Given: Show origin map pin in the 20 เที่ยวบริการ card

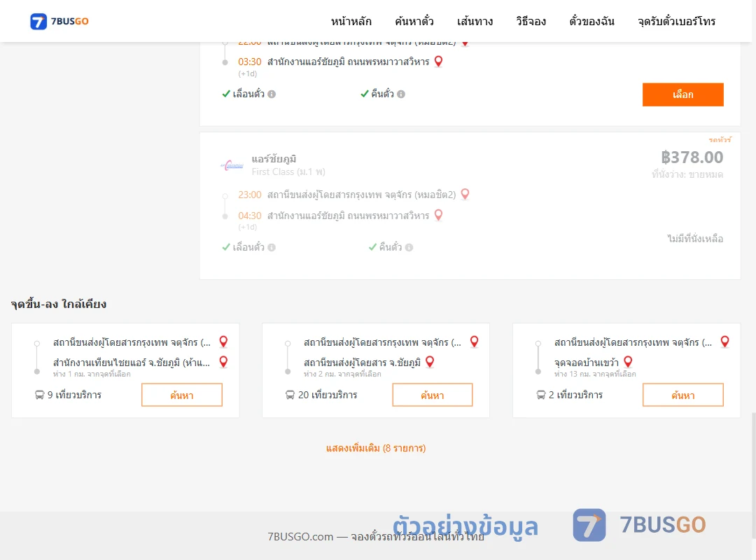Looking at the screenshot, I should click(475, 342).
